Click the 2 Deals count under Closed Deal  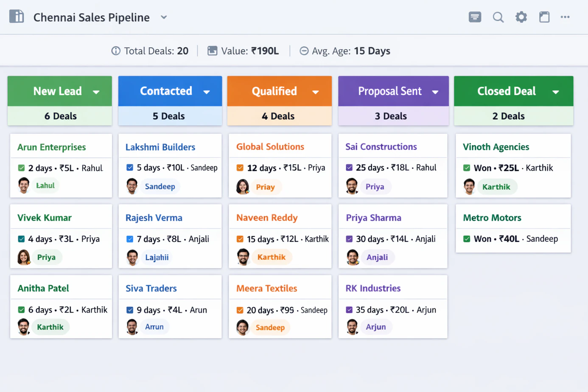pos(509,116)
